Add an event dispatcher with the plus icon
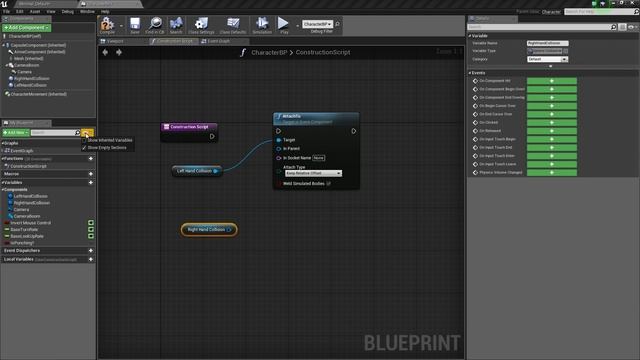 tap(91, 251)
